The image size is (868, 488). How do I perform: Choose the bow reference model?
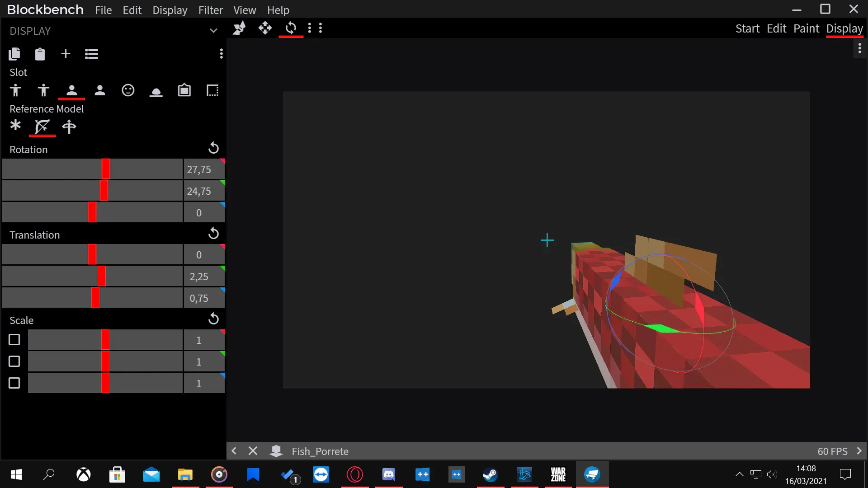tap(42, 127)
